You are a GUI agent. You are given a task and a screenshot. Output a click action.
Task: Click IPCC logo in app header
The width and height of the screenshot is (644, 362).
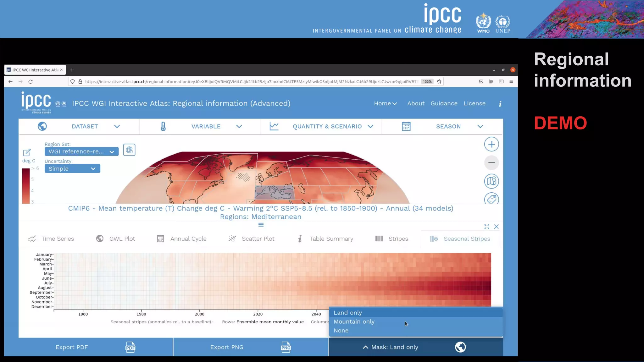pyautogui.click(x=36, y=102)
